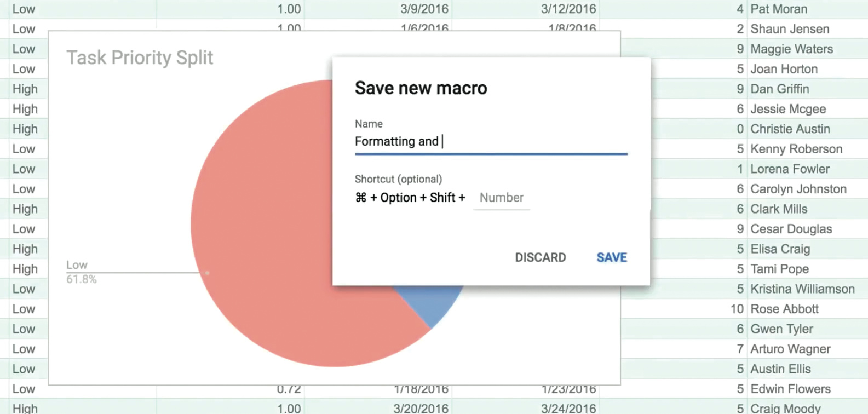Viewport: 868px width, 414px height.
Task: Select the Kristina Williamson cell
Action: click(x=802, y=289)
